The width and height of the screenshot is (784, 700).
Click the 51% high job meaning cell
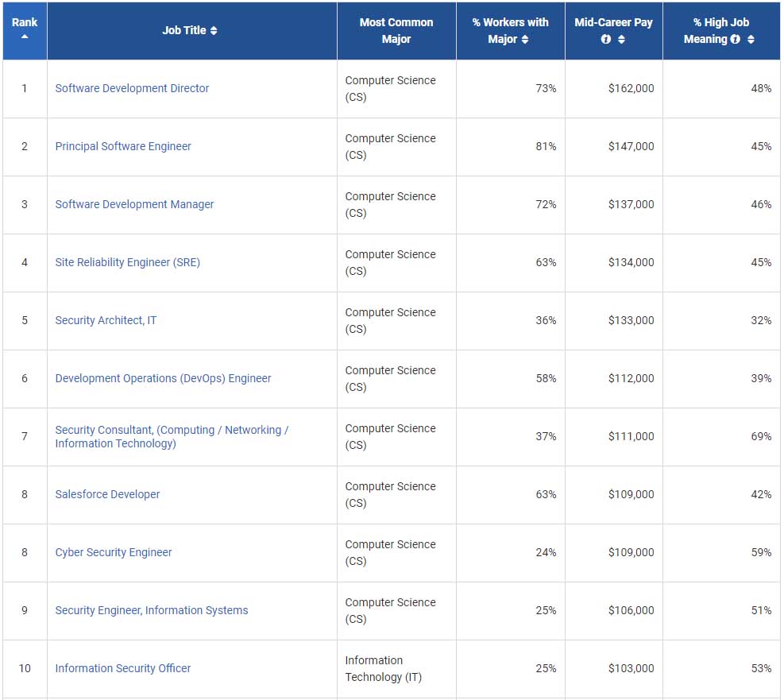[x=721, y=610]
